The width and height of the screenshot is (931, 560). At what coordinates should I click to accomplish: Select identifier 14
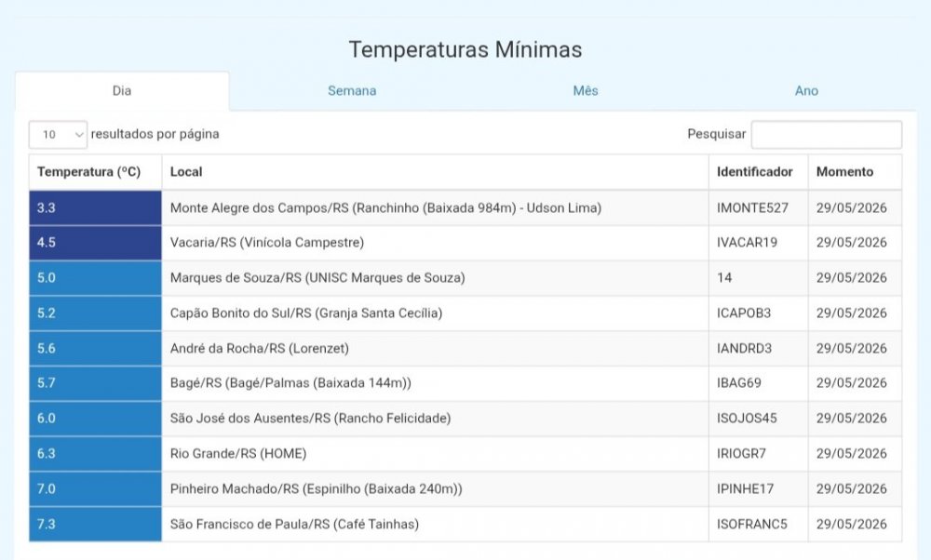724,277
